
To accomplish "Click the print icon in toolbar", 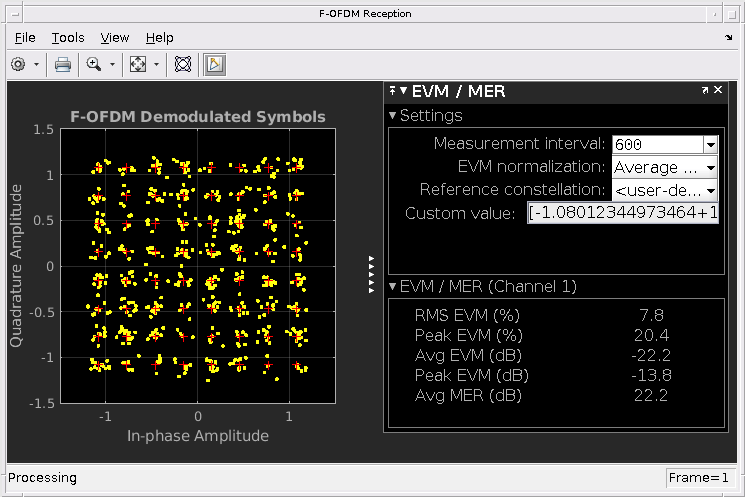I will click(63, 64).
